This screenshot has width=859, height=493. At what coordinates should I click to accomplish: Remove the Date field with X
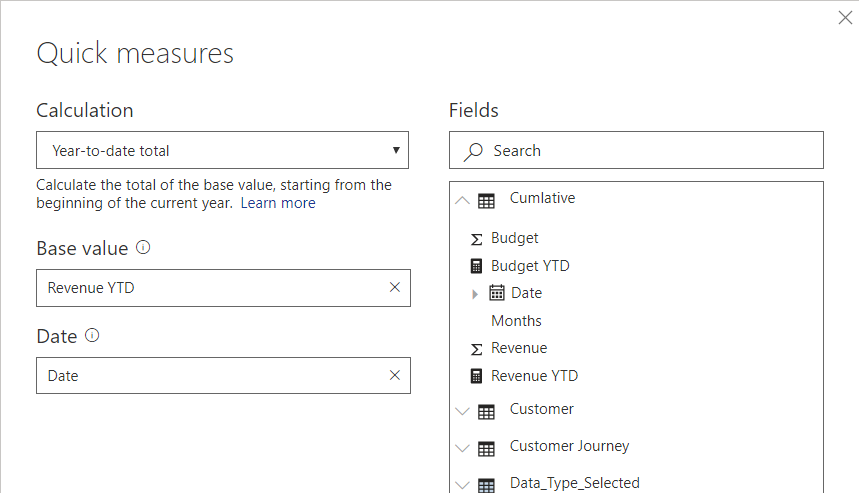pyautogui.click(x=394, y=375)
